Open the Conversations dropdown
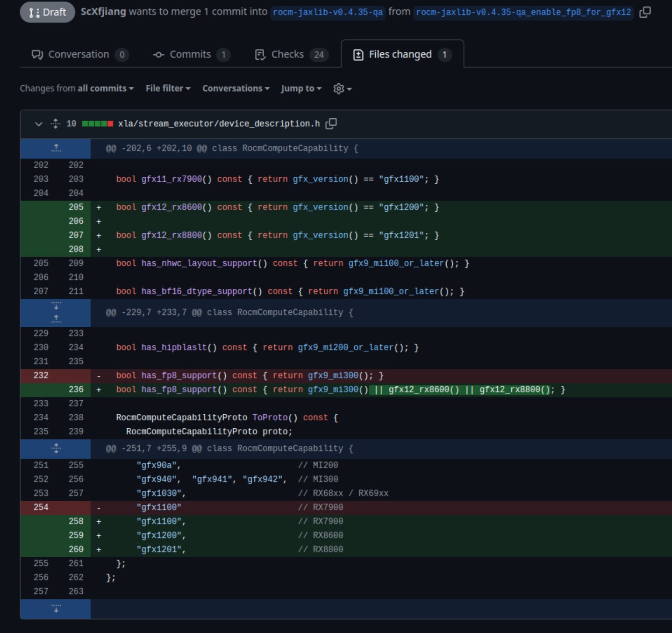This screenshot has height=633, width=672. [x=236, y=88]
